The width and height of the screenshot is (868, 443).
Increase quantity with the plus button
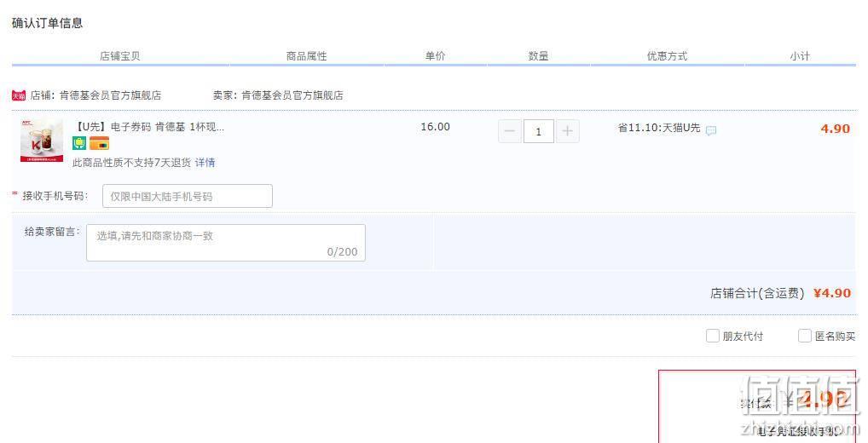[567, 132]
